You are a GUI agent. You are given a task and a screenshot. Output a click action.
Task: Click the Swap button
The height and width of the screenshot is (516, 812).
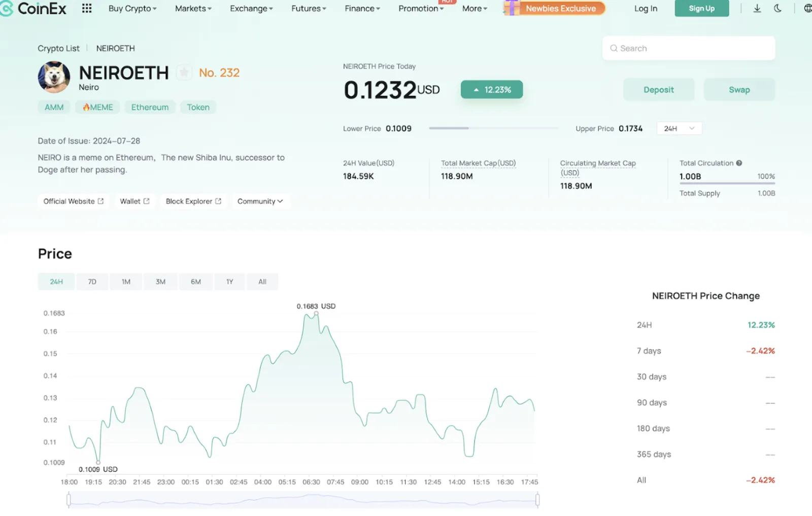tap(739, 90)
